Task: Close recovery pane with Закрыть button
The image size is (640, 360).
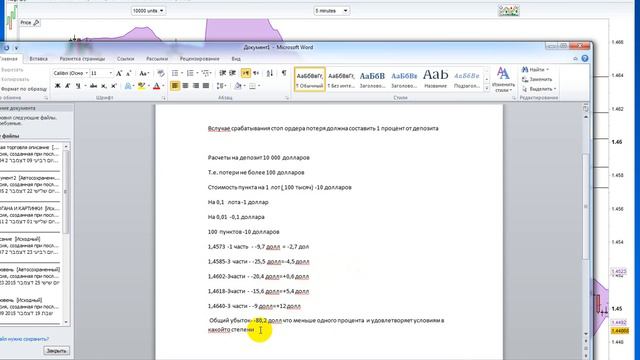Action: (x=56, y=351)
